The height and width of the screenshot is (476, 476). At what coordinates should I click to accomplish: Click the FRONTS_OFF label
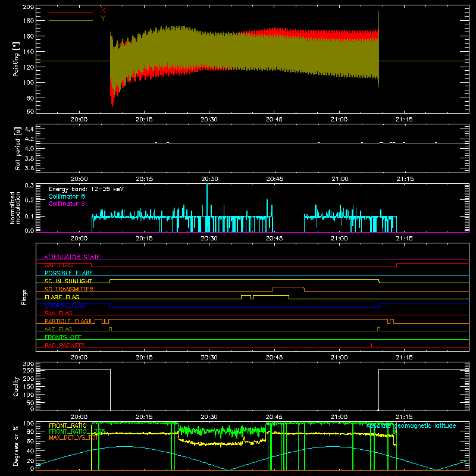[x=63, y=337]
